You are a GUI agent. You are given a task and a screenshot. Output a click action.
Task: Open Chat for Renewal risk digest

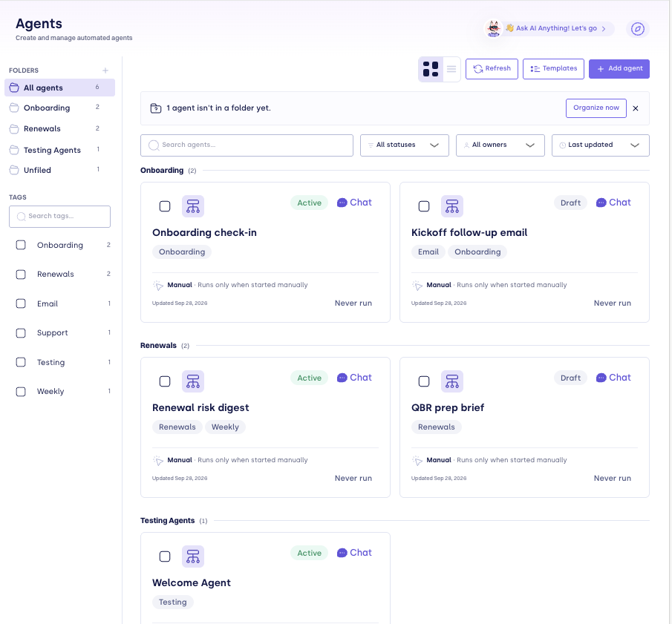coord(354,378)
